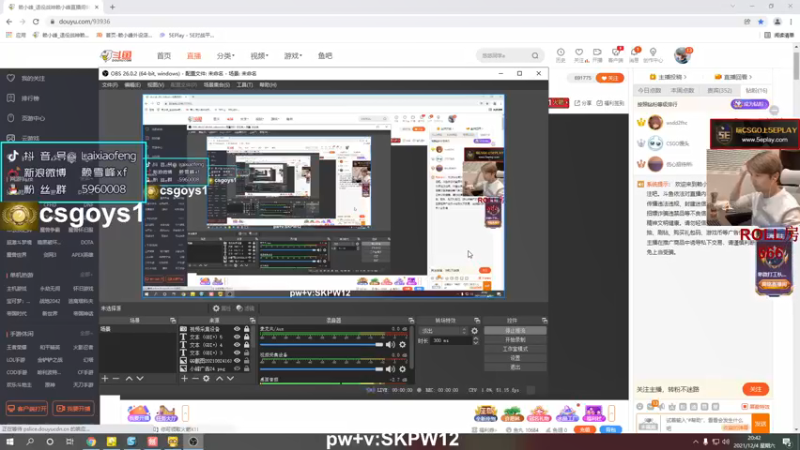Image resolution: width=800 pixels, height=450 pixels.
Task: Click video capture device volume slider
Action: (321, 369)
